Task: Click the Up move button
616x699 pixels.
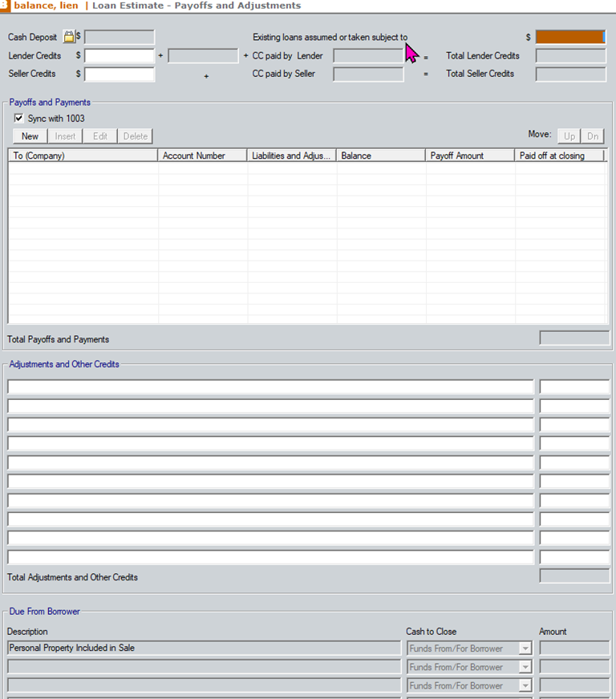Action: (x=569, y=136)
